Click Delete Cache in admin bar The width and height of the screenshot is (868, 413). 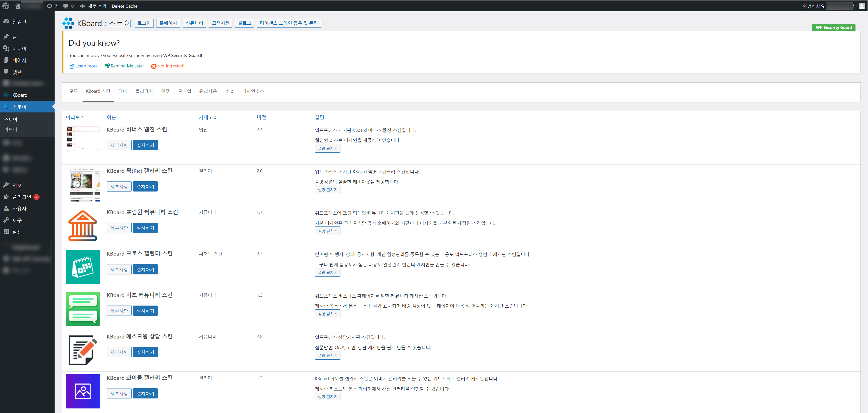pos(124,6)
